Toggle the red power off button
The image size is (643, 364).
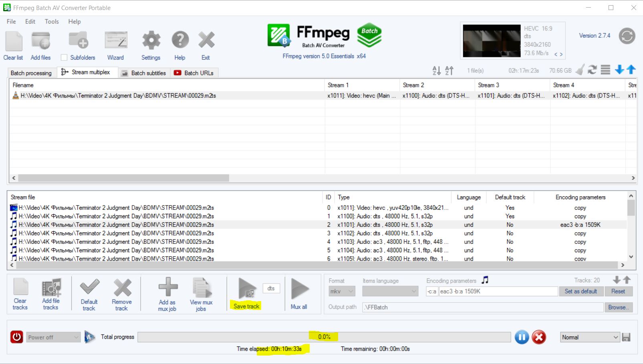click(x=16, y=337)
